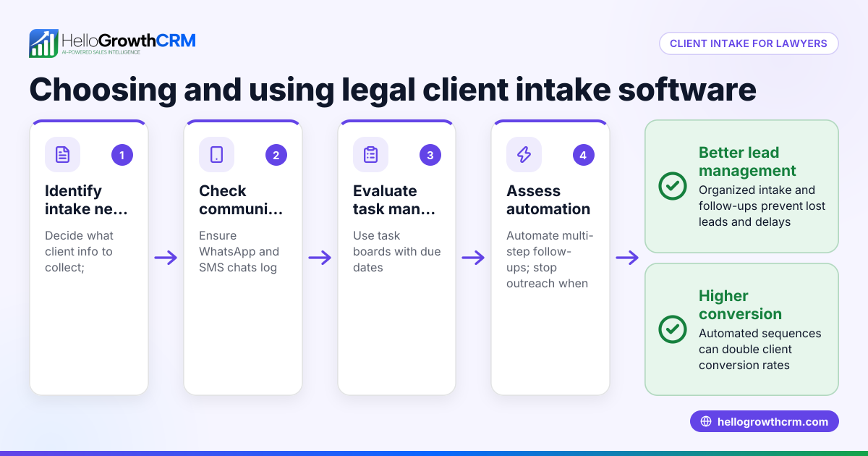Click the 'Assess automation' card title

(x=548, y=200)
